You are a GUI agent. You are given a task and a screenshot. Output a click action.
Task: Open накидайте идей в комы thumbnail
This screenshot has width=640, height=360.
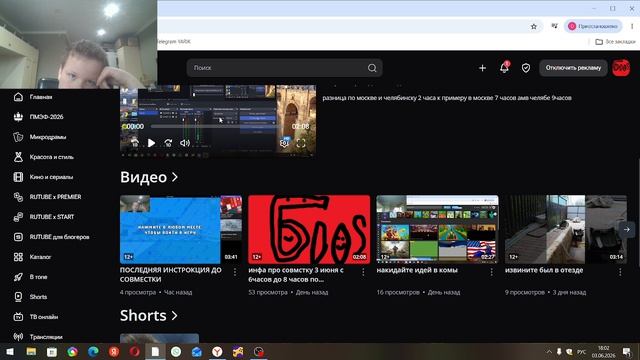pyautogui.click(x=437, y=229)
